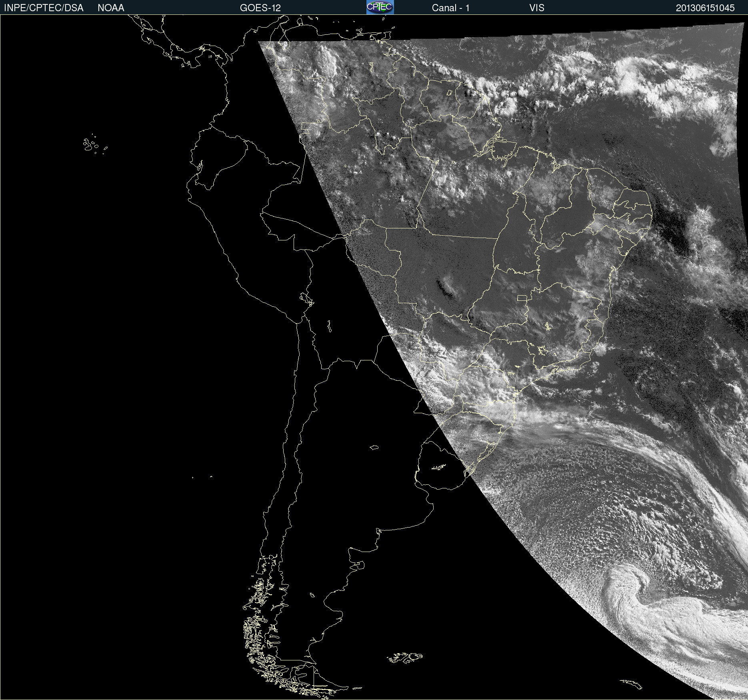Click the Galapagos Islands outline
Image resolution: width=748 pixels, height=700 pixels.
pos(95,144)
